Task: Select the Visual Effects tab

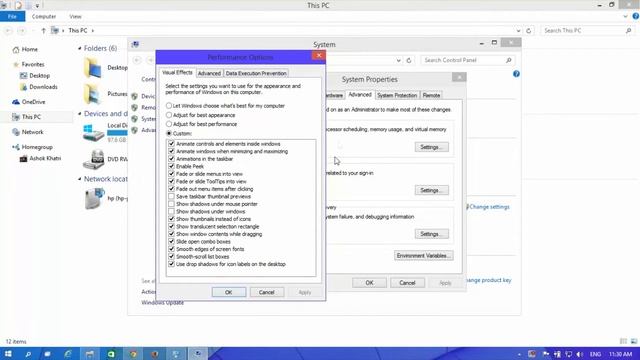Action: coord(177,73)
